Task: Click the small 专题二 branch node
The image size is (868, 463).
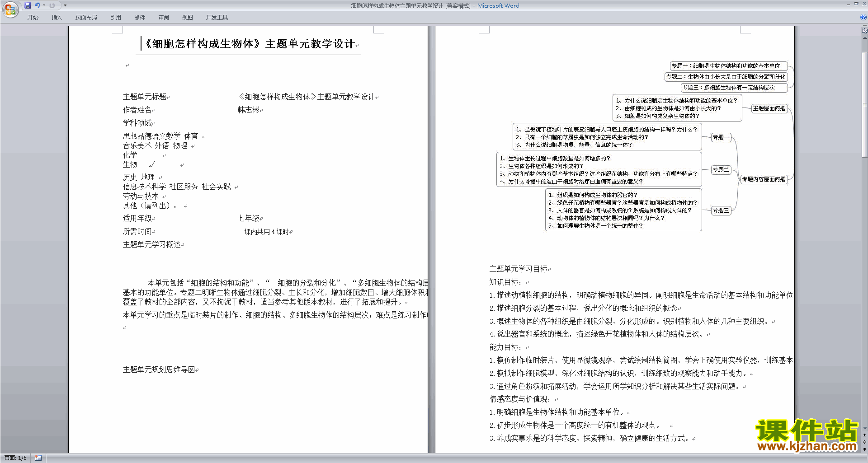Action: [721, 170]
